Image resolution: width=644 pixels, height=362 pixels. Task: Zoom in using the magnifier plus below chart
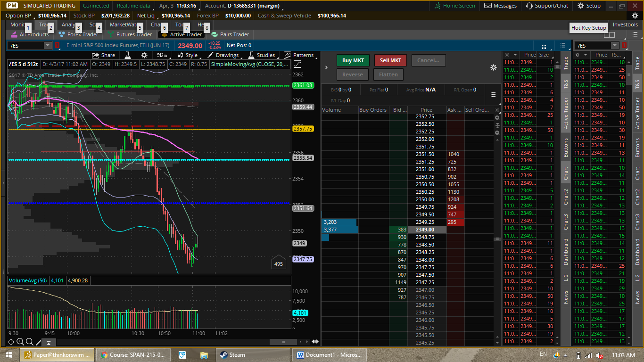(x=20, y=342)
